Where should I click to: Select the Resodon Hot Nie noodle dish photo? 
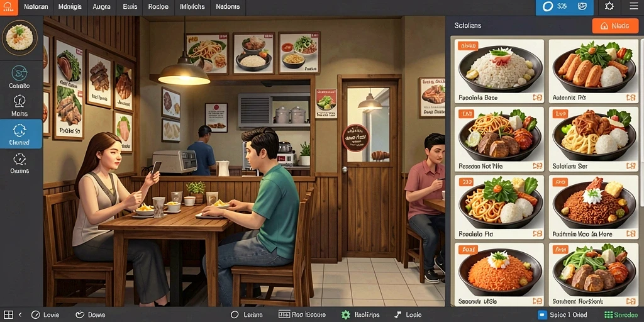[499, 136]
